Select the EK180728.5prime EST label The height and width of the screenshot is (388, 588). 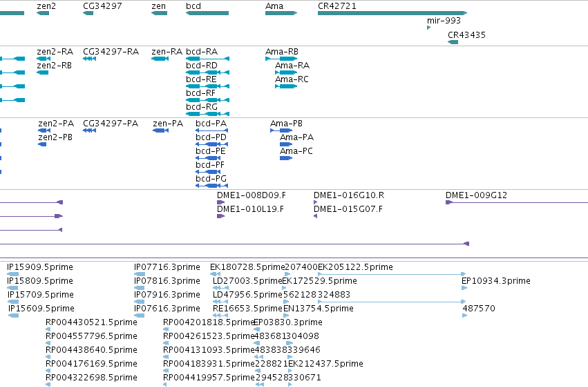[x=247, y=267]
